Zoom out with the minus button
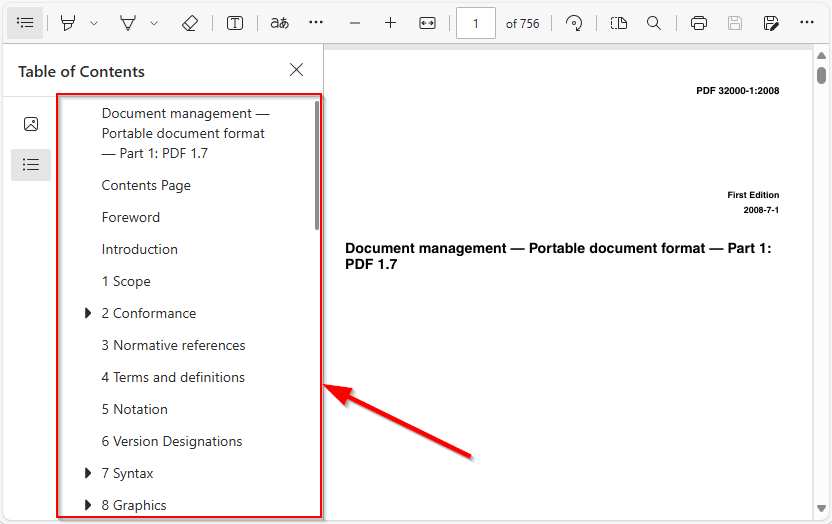This screenshot has width=832, height=524. [355, 23]
